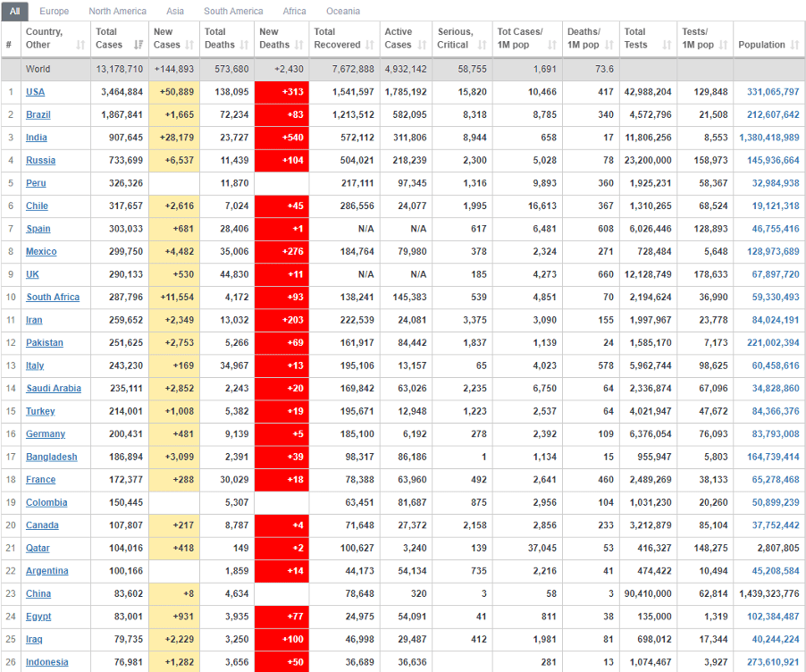Viewport: 806px width, 672px height.
Task: Open the Argentina country link
Action: tap(47, 571)
